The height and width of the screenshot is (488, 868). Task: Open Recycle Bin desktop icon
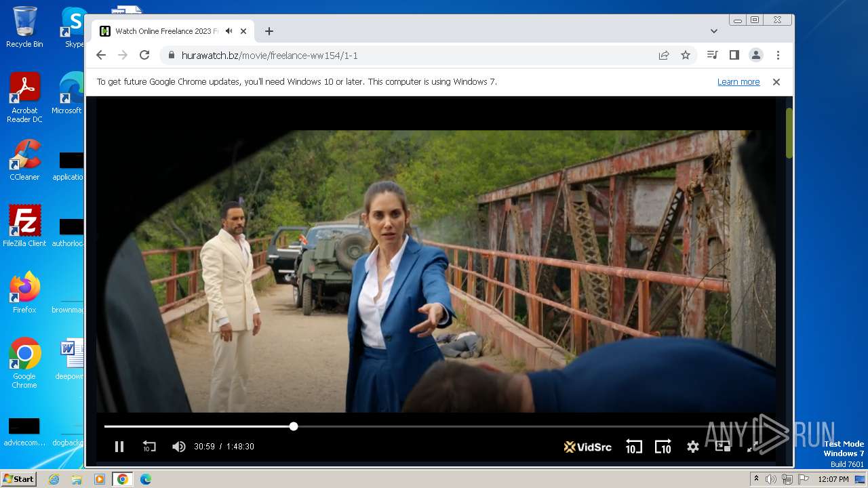pos(24,27)
